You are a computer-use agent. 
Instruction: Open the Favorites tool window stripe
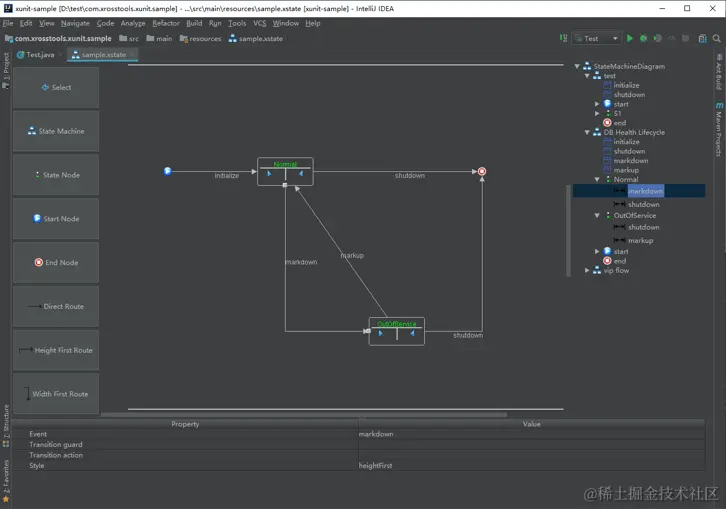click(6, 480)
